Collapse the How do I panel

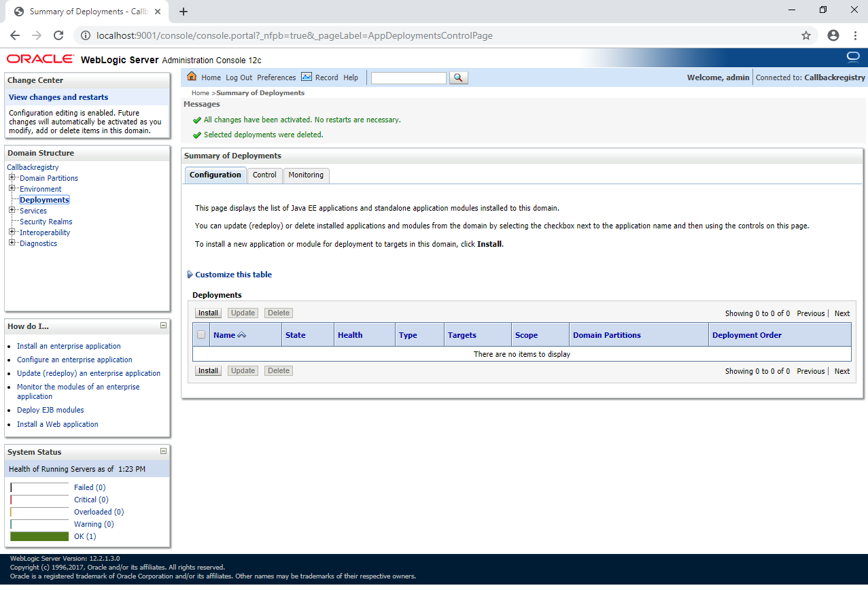(163, 326)
